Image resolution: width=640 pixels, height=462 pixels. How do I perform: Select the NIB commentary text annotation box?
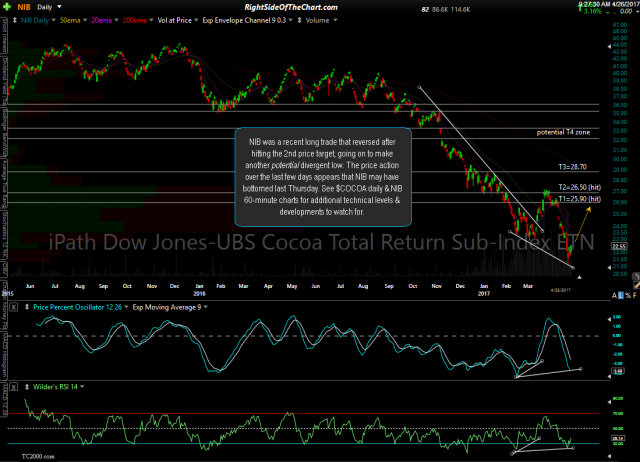coord(323,177)
